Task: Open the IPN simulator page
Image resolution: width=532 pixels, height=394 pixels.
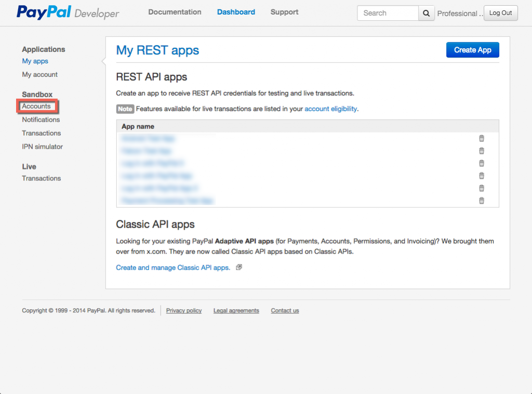Action: [x=42, y=147]
